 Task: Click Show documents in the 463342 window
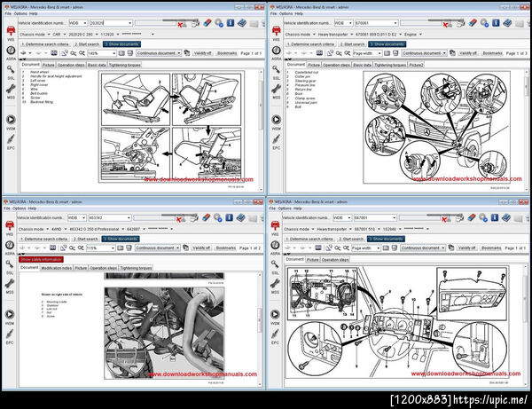click(x=121, y=239)
